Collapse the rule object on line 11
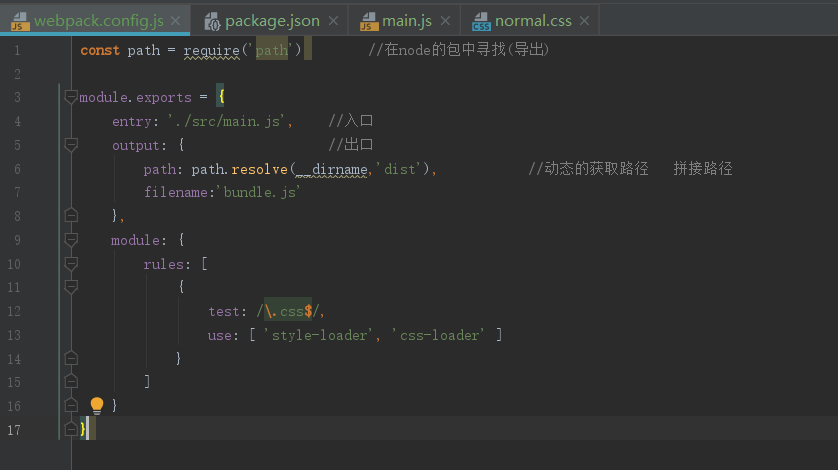The width and height of the screenshot is (838, 470). [71, 287]
